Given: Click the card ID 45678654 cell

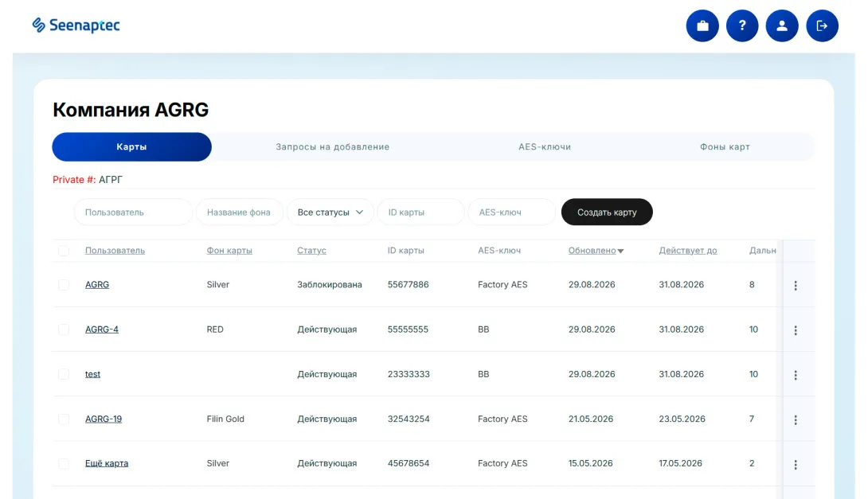Looking at the screenshot, I should [409, 463].
